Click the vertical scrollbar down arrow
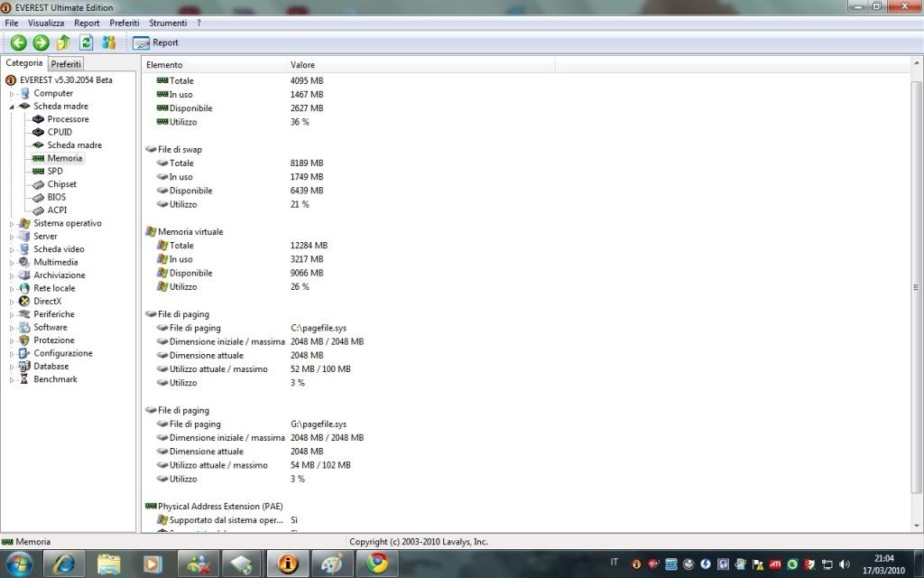Screen dimensions: 924x578 917,527
